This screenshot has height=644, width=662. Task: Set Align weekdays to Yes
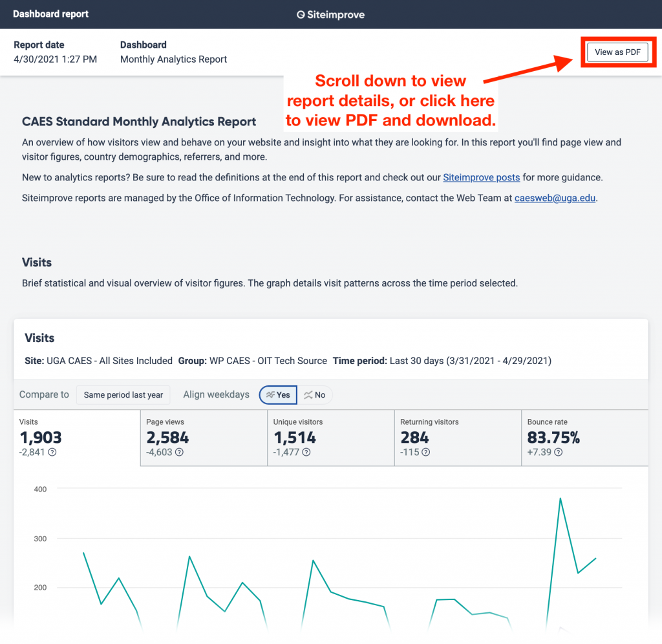click(x=278, y=395)
